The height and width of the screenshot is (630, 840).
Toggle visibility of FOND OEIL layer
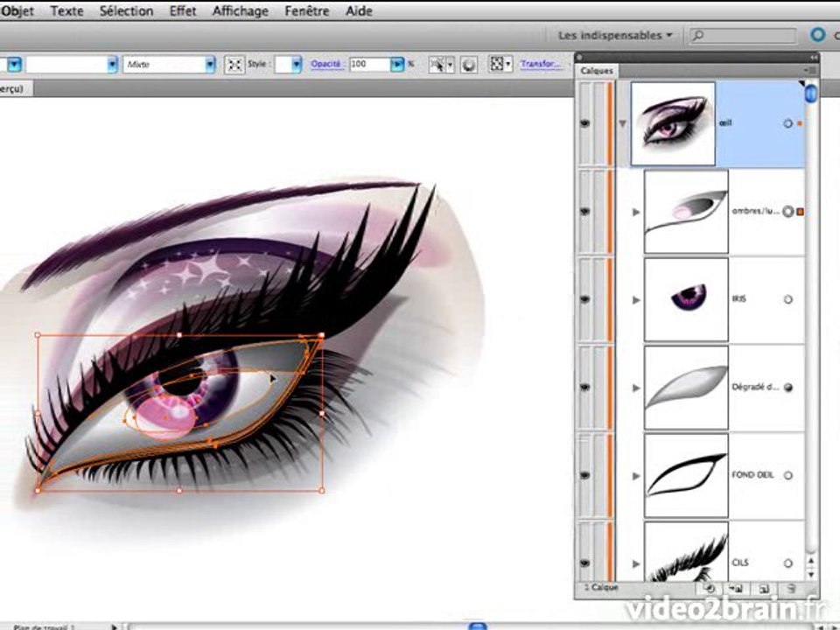coord(585,475)
